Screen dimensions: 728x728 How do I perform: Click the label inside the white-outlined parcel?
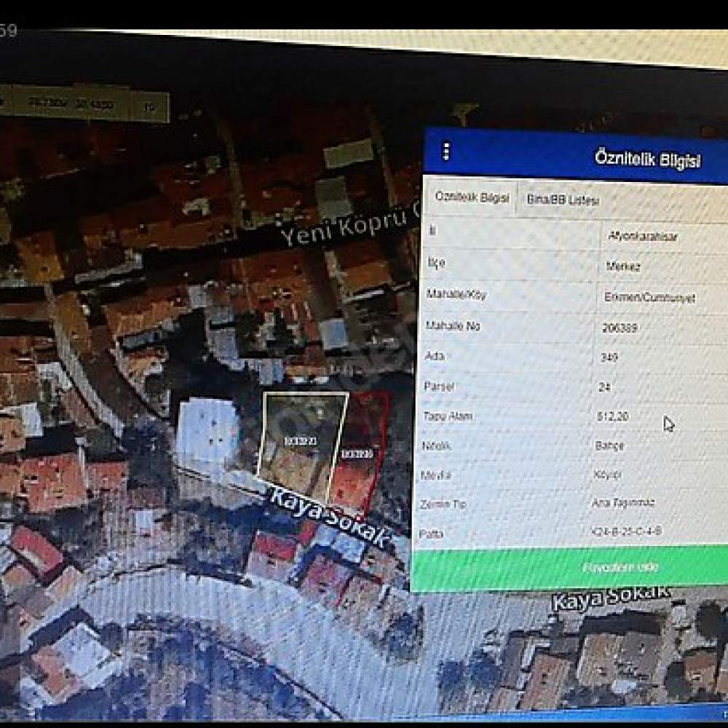301,440
